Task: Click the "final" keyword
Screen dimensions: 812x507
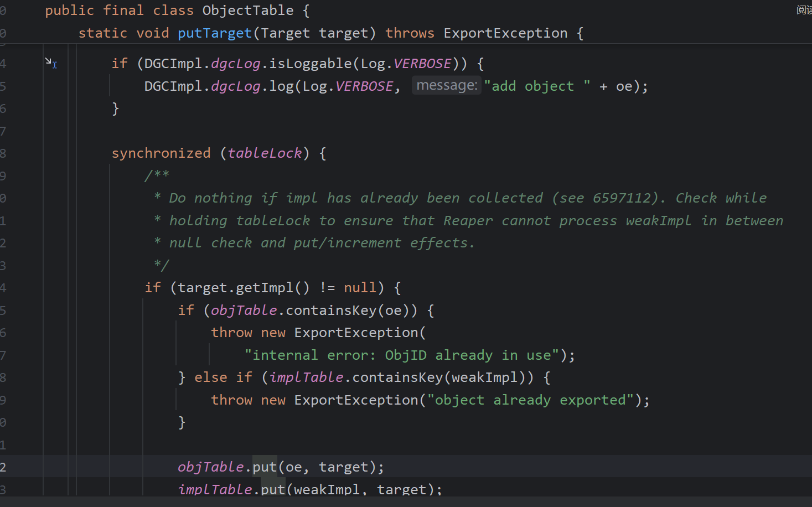Action: point(123,11)
